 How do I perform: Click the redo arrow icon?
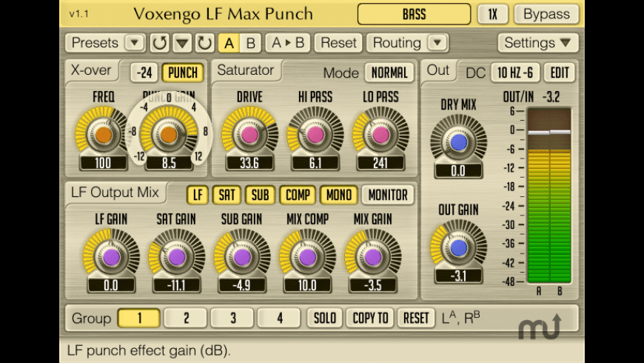tap(204, 43)
